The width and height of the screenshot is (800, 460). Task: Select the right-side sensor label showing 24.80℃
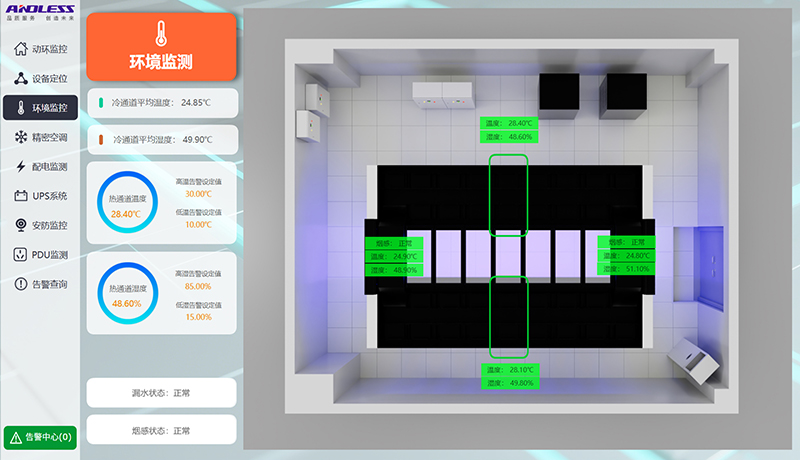[x=625, y=256]
